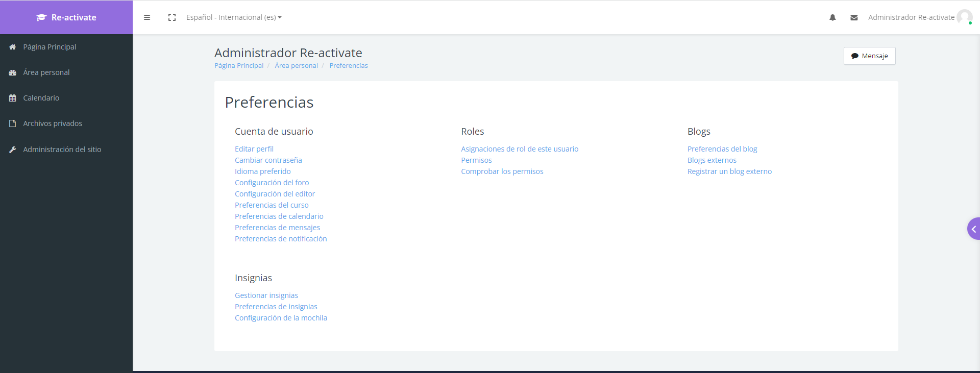Open the Español - Internacional language dropdown

pos(234,17)
